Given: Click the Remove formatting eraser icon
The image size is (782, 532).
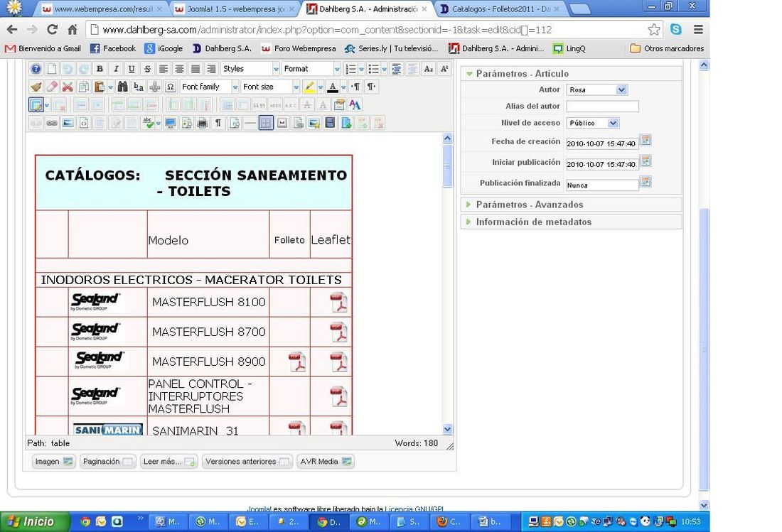Looking at the screenshot, I should coord(52,87).
